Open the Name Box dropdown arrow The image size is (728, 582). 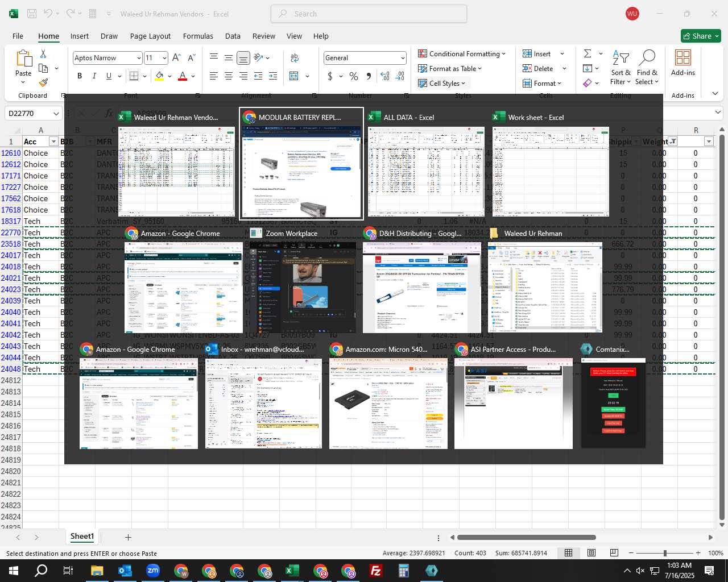pos(56,114)
